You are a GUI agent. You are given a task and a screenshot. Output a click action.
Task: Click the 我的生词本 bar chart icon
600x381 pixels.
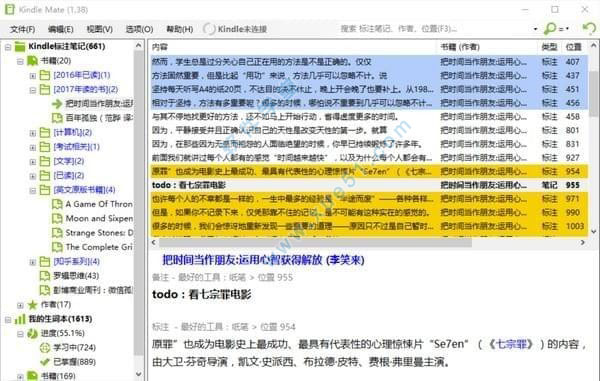(x=20, y=319)
